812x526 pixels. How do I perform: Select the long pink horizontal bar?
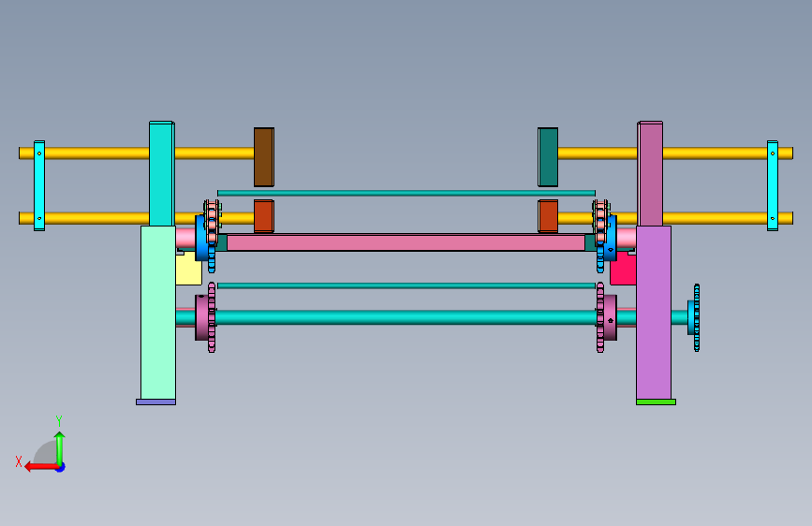point(406,242)
